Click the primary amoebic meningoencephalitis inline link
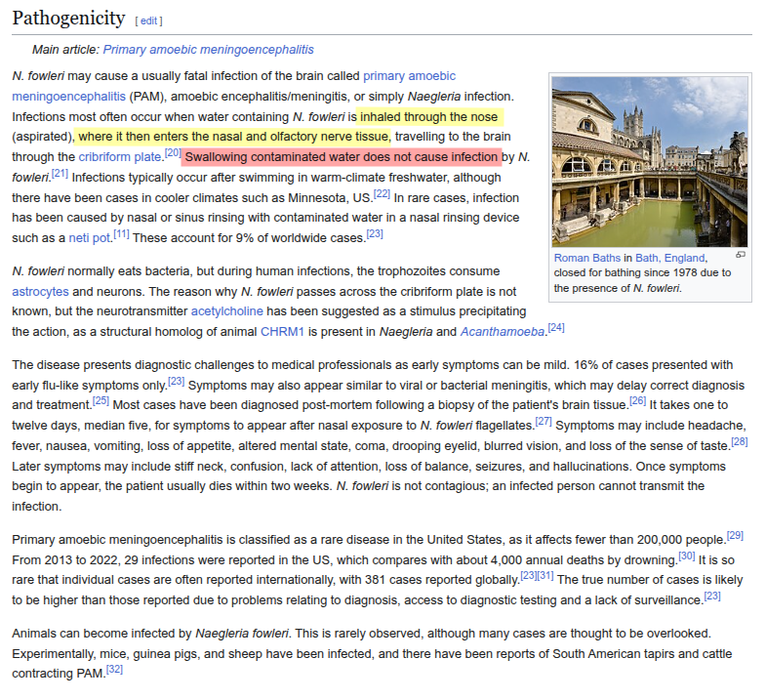 [x=409, y=76]
